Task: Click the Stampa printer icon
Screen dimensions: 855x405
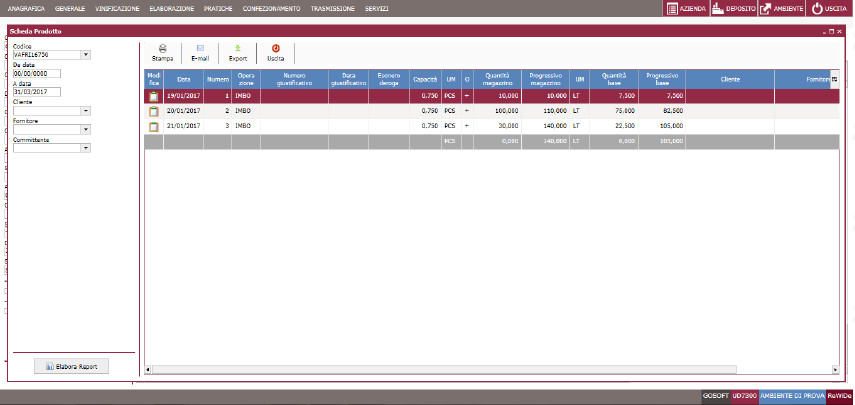Action: pyautogui.click(x=162, y=48)
